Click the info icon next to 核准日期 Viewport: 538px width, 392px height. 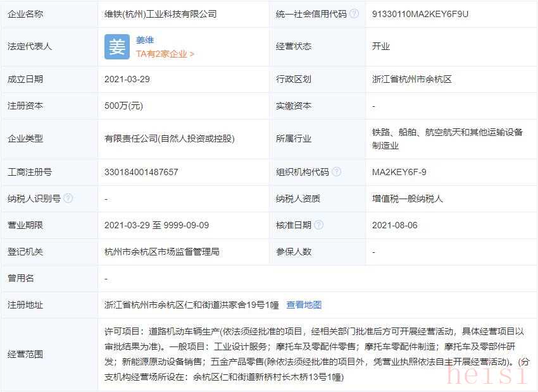pos(319,225)
